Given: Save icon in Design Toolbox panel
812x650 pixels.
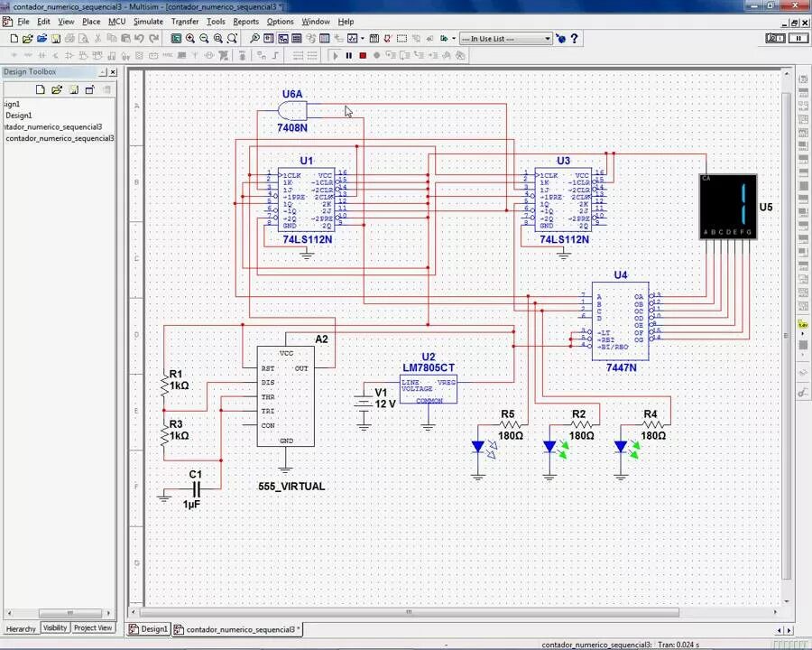Looking at the screenshot, I should click(74, 89).
